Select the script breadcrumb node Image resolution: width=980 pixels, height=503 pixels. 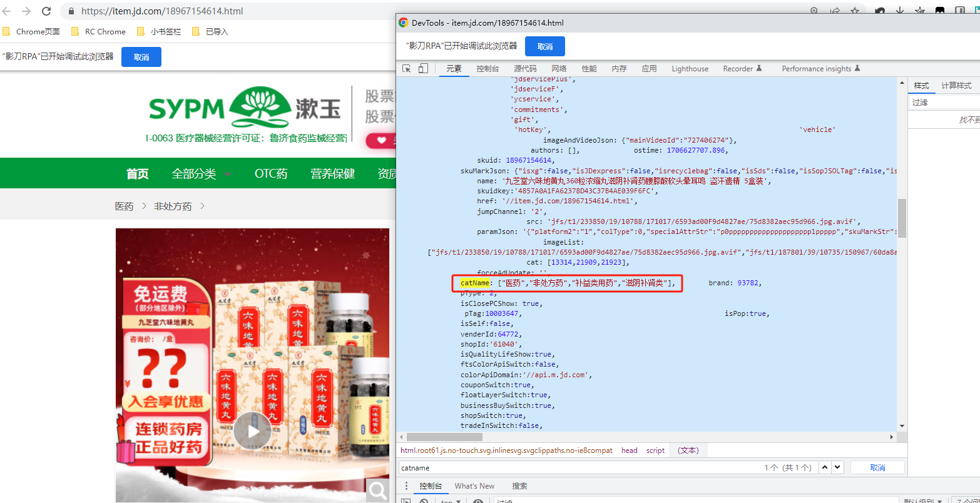(x=656, y=450)
